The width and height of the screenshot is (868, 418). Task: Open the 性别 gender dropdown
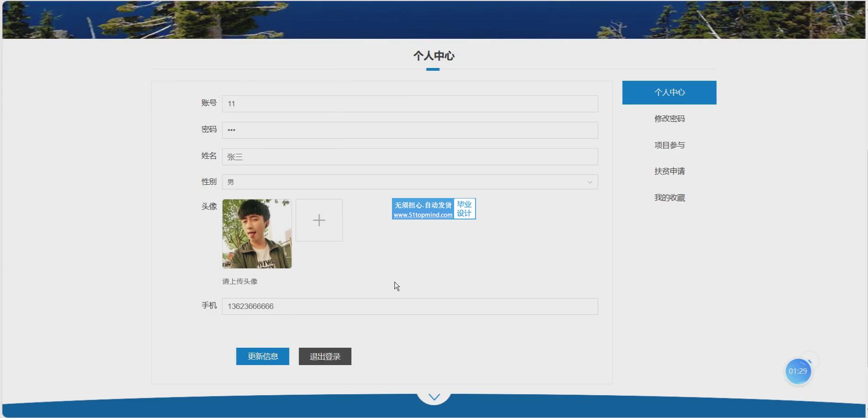[409, 182]
